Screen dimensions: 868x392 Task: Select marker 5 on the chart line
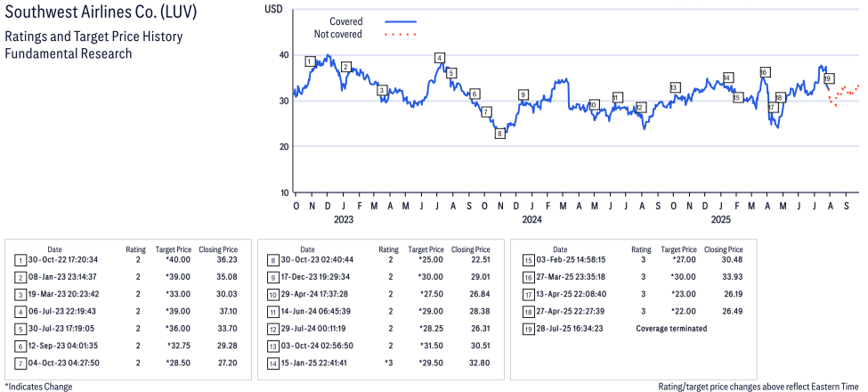(x=451, y=73)
